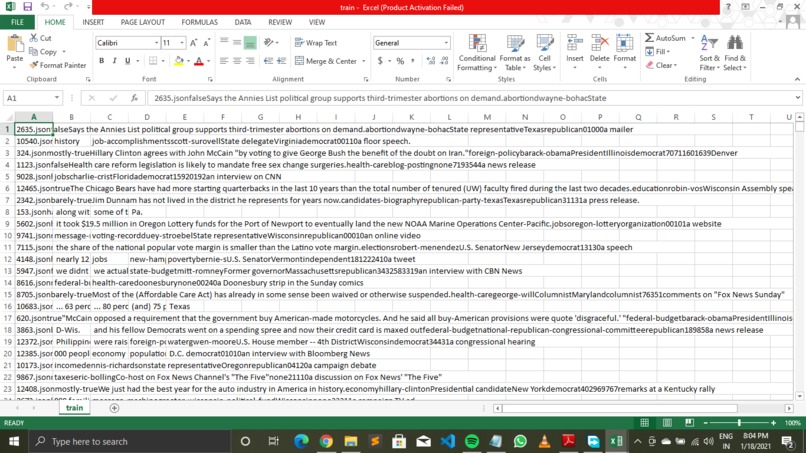
Task: Open Sort & Filter
Action: pos(709,53)
